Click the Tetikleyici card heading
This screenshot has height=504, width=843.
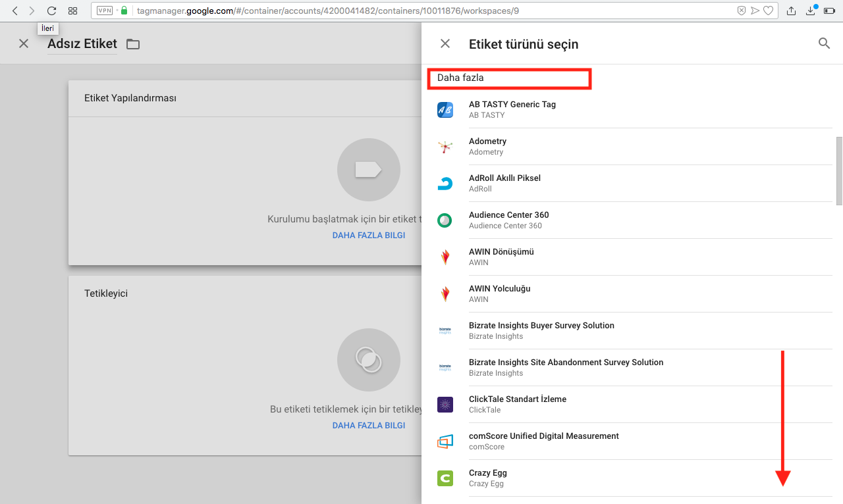coord(106,293)
